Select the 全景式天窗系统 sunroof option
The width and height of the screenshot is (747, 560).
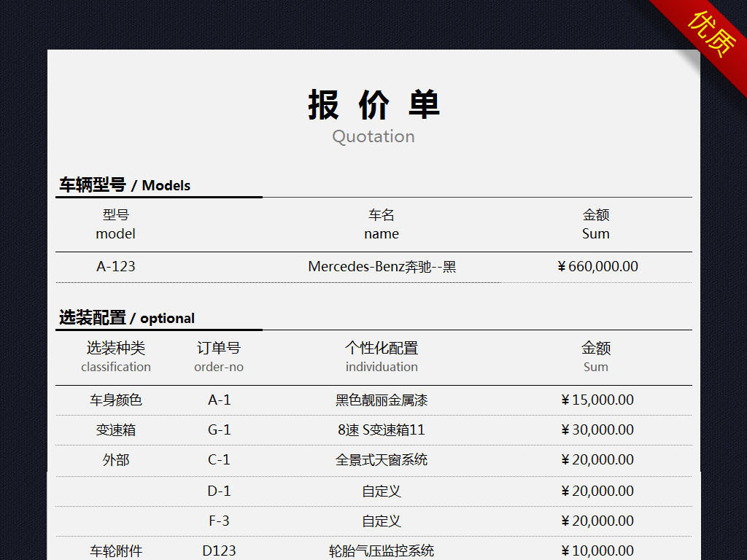[382, 460]
